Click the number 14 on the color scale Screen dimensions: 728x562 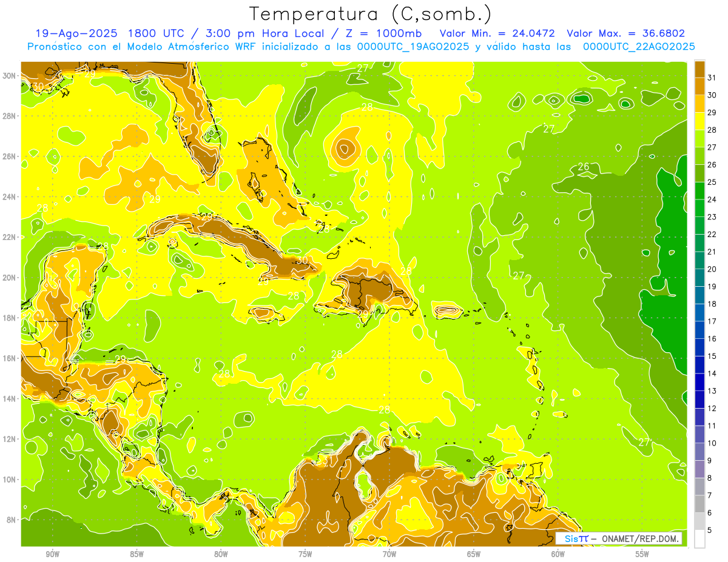point(712,373)
